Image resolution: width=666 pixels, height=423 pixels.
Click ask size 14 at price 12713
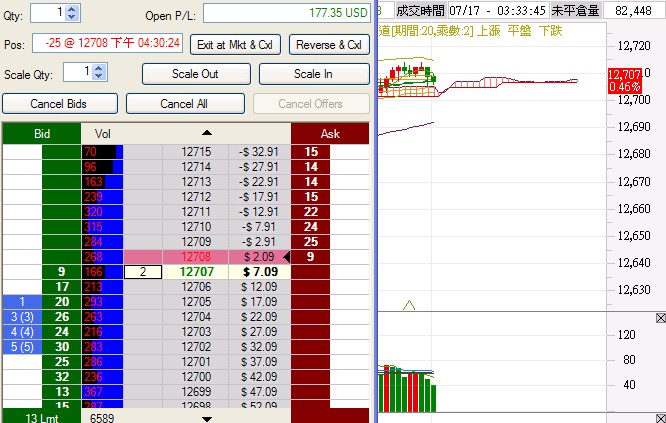tap(310, 182)
